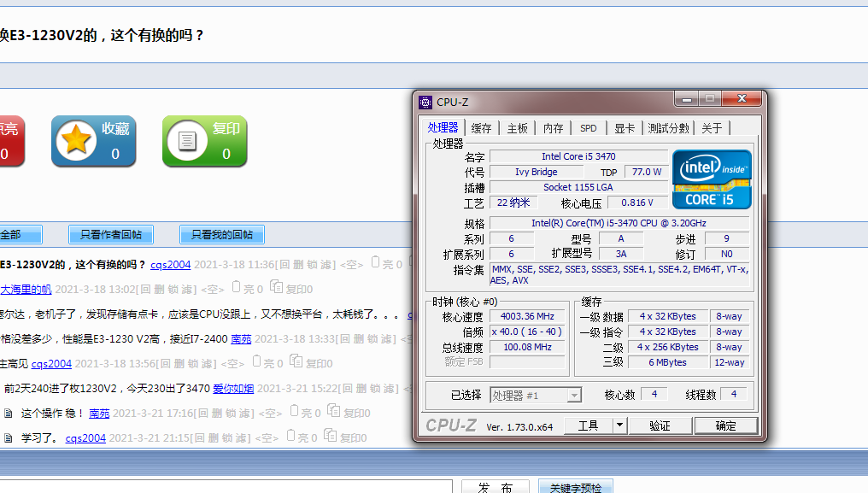Click the 名字 field Intel Core i5 3470
Screen dimensions: 868x493
pos(578,156)
